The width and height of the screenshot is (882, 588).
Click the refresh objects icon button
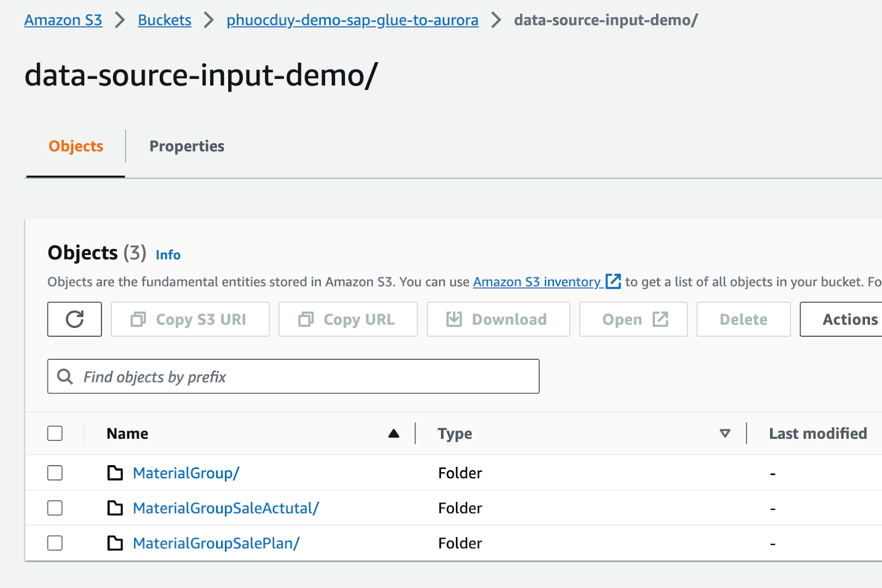pos(74,319)
